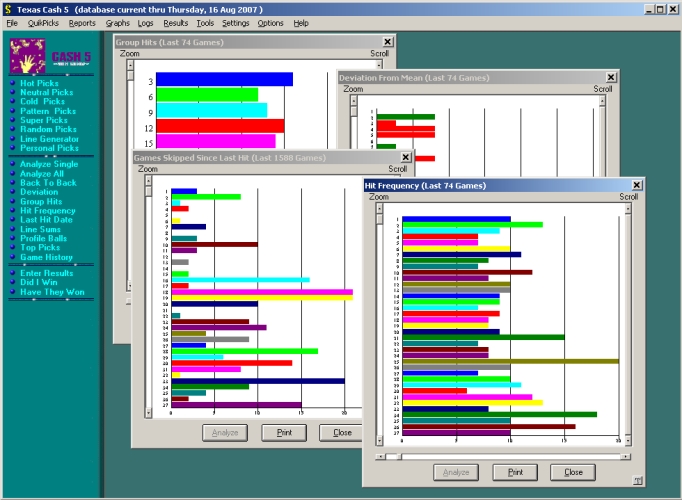
Task: Click the Cash 5 hand logo
Action: pos(27,56)
